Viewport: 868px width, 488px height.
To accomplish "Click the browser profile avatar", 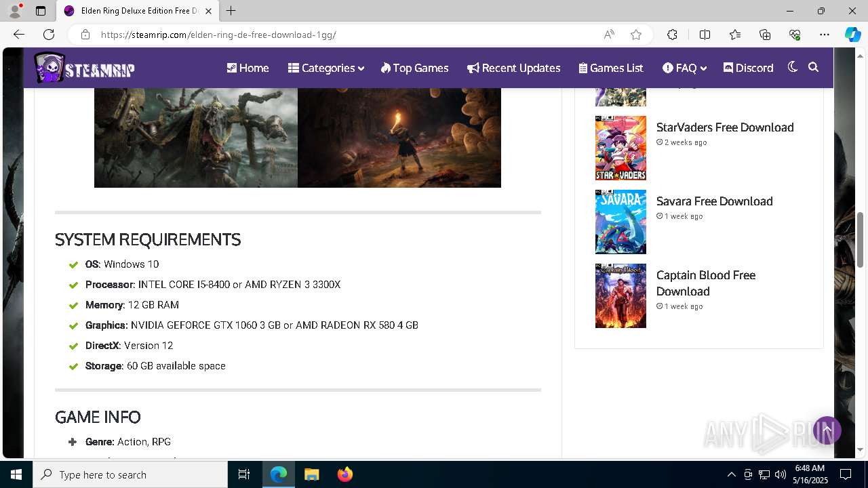I will pos(14,11).
